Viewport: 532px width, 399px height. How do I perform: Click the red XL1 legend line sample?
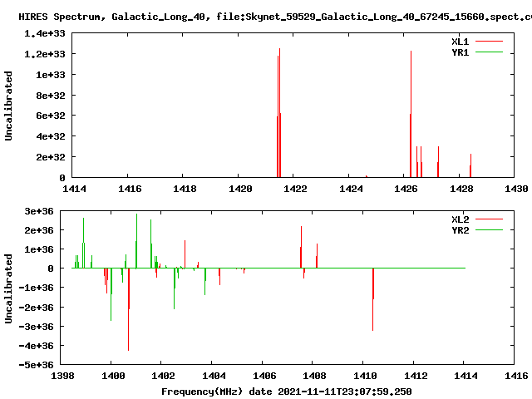[x=489, y=42]
